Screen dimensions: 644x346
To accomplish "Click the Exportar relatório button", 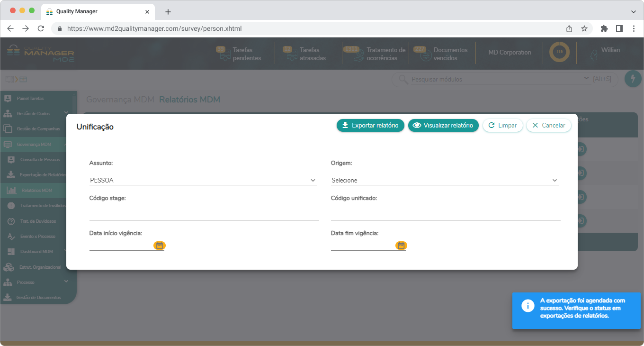I will pos(370,126).
